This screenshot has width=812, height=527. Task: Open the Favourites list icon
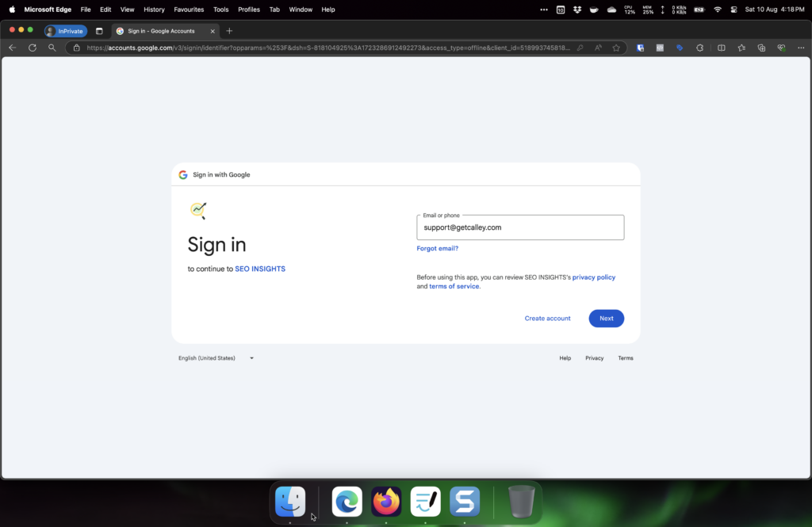[741, 48]
